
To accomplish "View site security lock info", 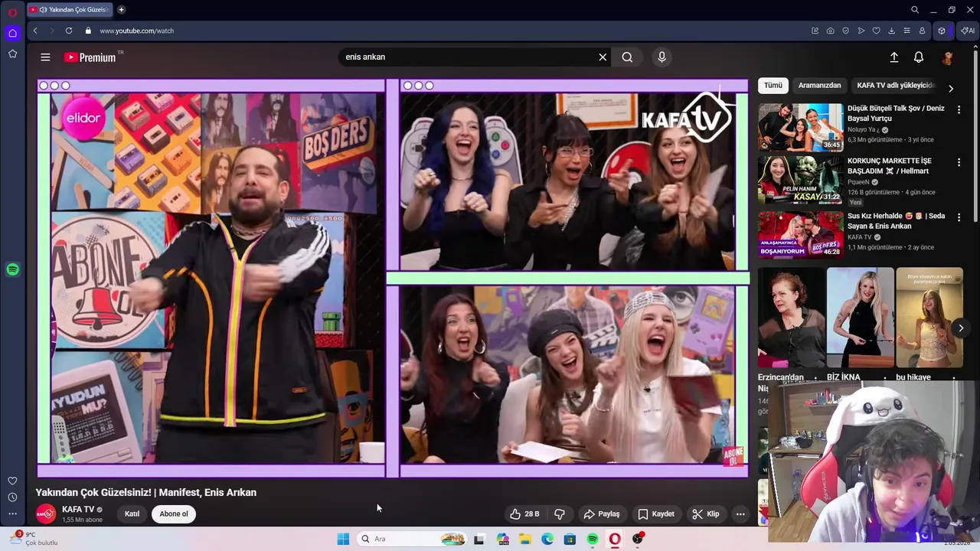I will pos(88,31).
